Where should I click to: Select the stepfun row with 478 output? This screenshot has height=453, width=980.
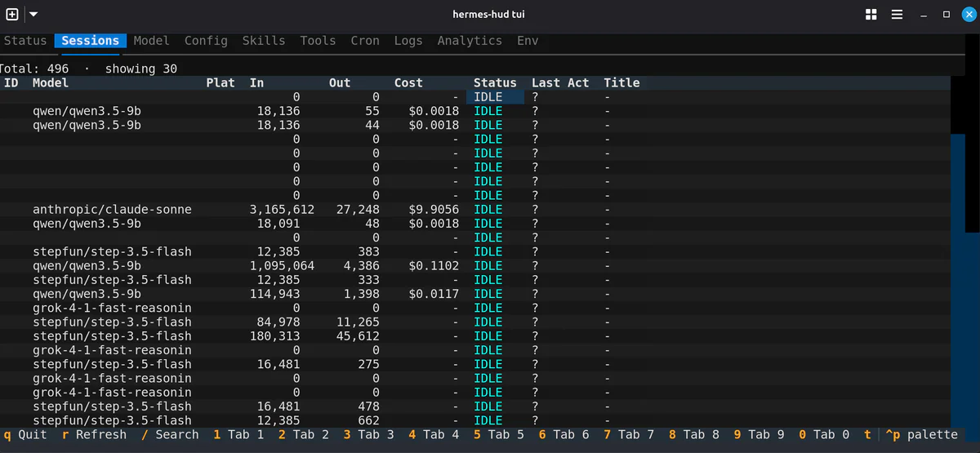click(475, 406)
